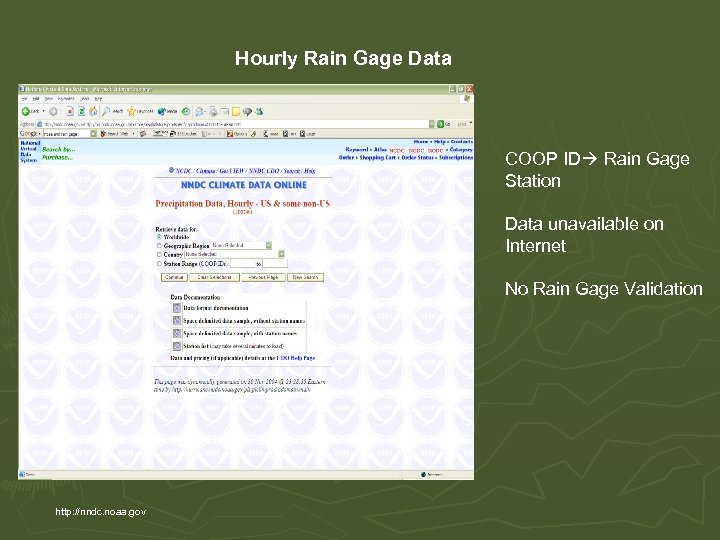Viewport: 720px width, 540px height.
Task: Click the yellow note icon in toolbar
Action: coord(236,111)
